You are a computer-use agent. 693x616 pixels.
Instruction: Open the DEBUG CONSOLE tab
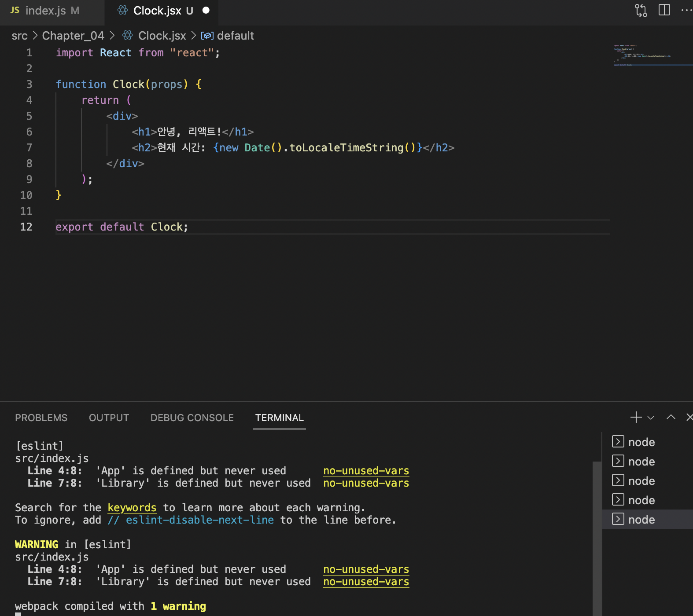pyautogui.click(x=192, y=418)
